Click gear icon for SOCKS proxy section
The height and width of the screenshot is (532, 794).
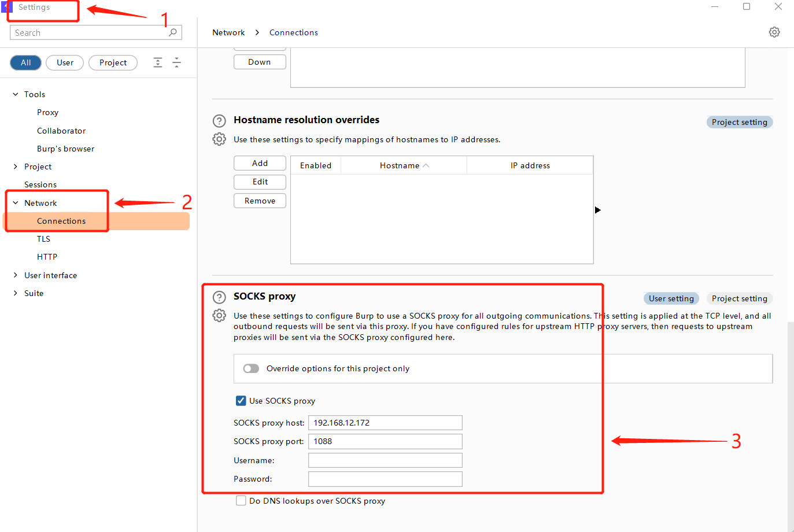(219, 316)
